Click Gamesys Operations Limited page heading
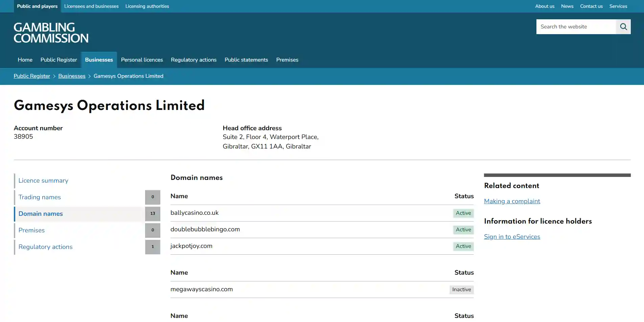 [x=109, y=106]
